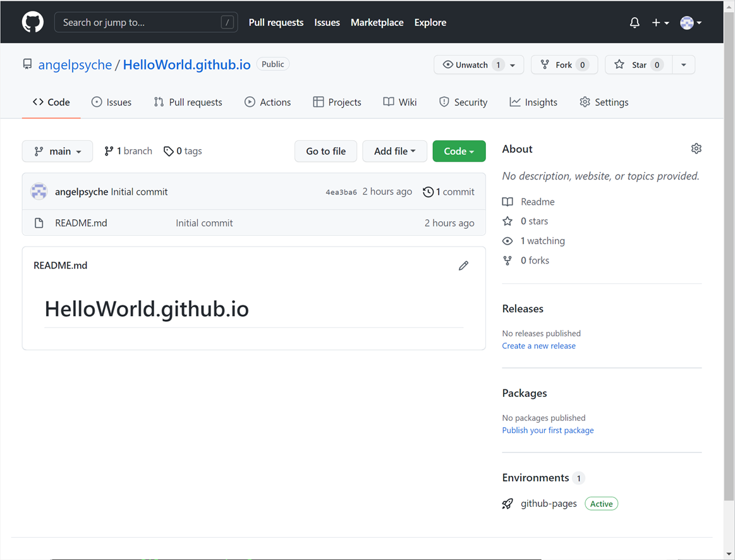Open the green Code clone dropdown
Image resolution: width=735 pixels, height=560 pixels.
pos(459,151)
